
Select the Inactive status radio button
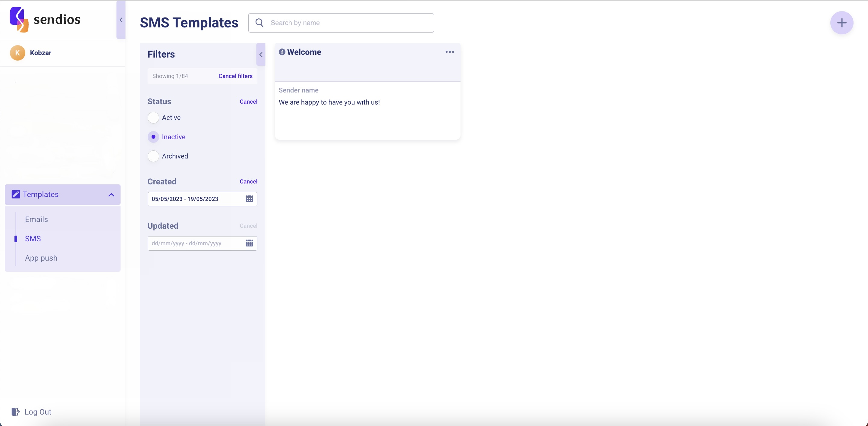tap(153, 137)
